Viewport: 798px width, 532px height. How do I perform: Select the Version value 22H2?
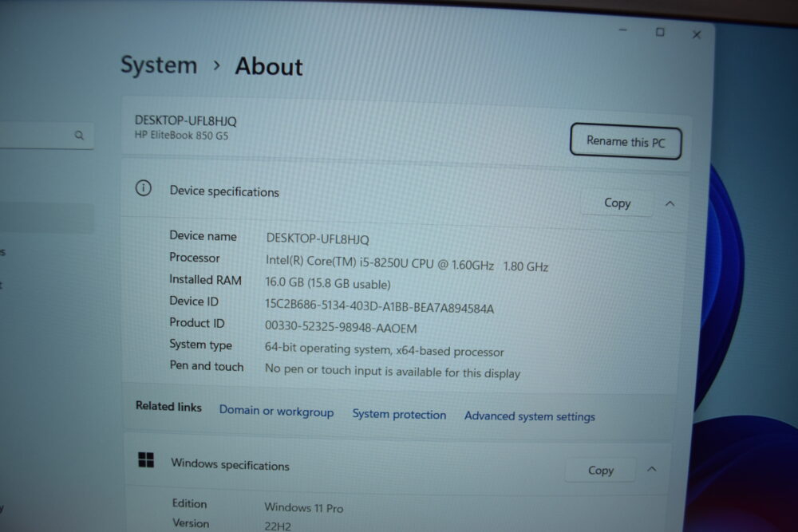point(278,526)
